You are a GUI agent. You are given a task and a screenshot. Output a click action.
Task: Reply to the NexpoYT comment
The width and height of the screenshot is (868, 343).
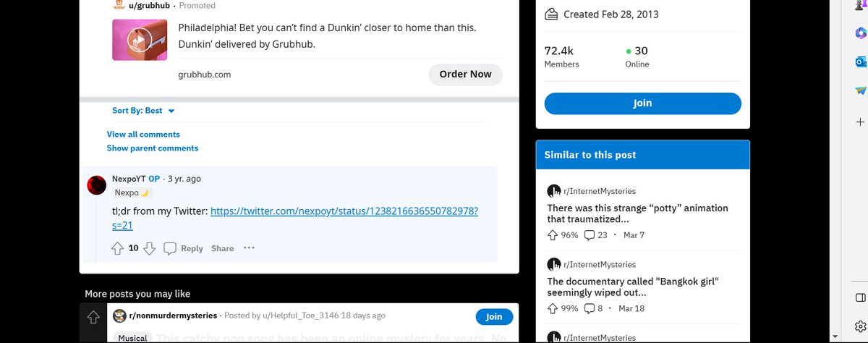click(x=184, y=248)
